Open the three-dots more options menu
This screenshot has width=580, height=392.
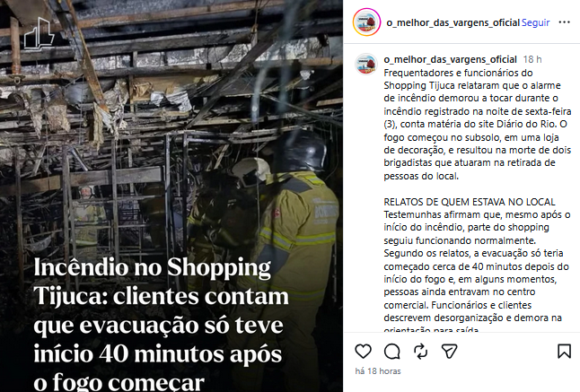(x=564, y=22)
